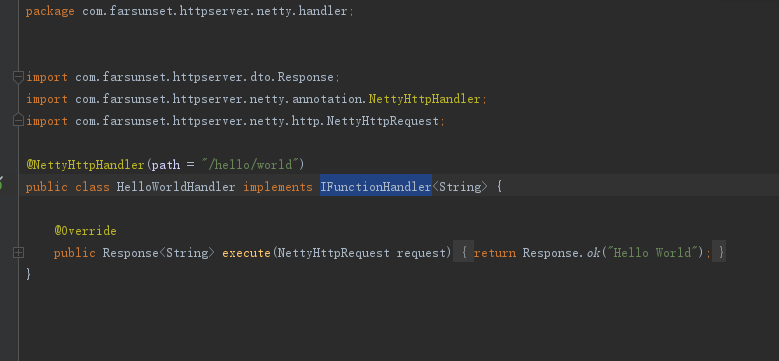Image resolution: width=779 pixels, height=361 pixels.
Task: Click the package keyword on first line
Action: coord(50,11)
